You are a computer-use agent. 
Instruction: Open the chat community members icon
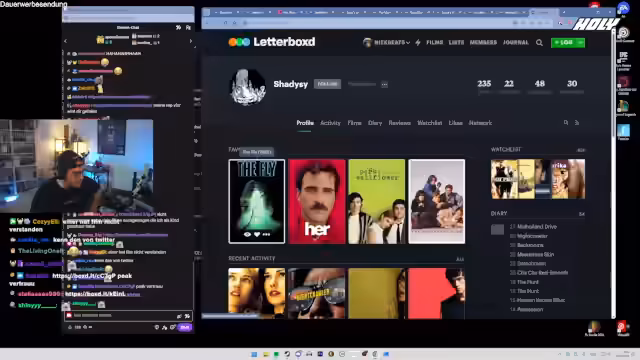point(188,27)
